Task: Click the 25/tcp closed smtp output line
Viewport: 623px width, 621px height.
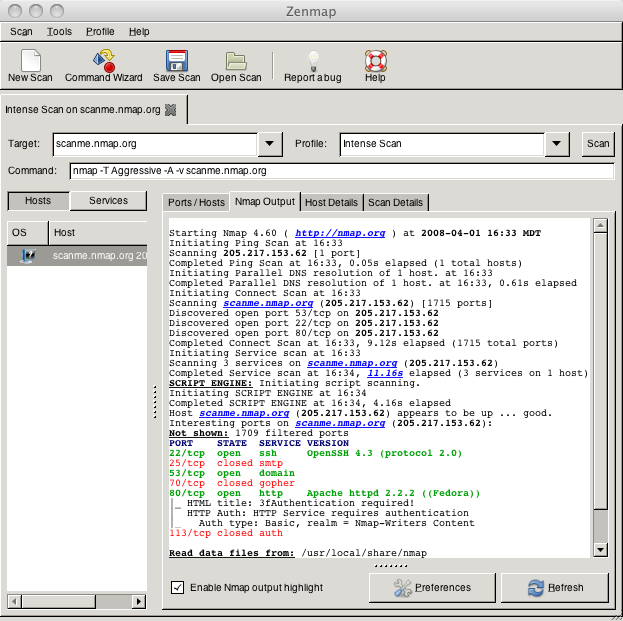Action: point(226,463)
